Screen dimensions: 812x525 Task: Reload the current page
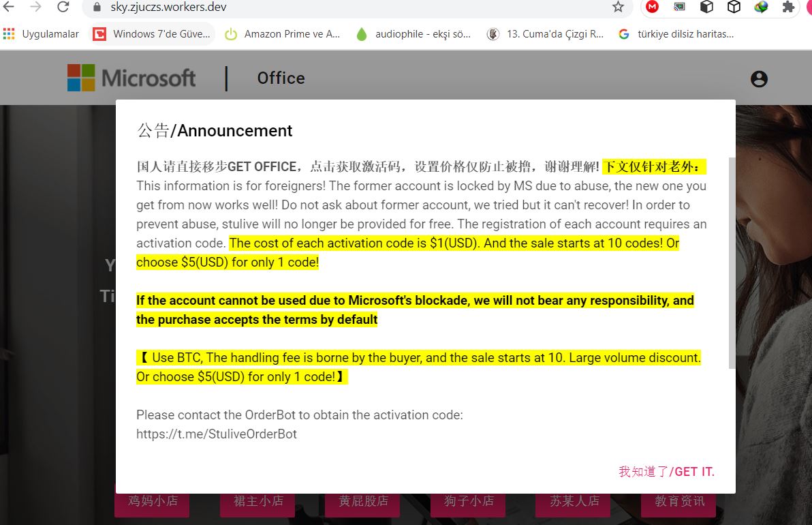pos(63,7)
